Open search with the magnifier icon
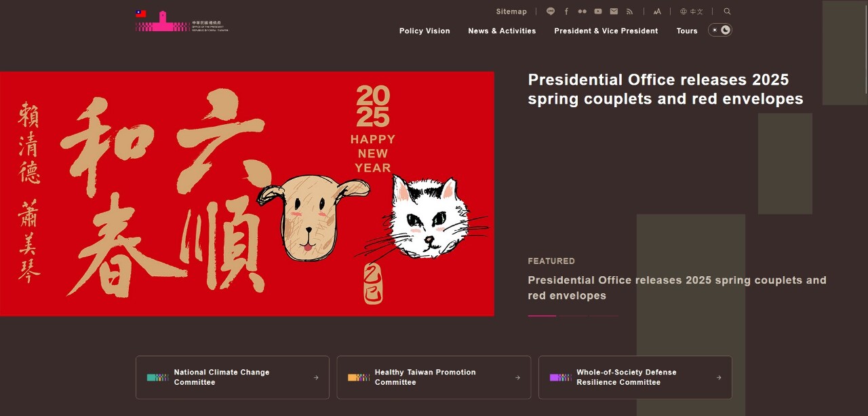The image size is (868, 416). coord(727,12)
